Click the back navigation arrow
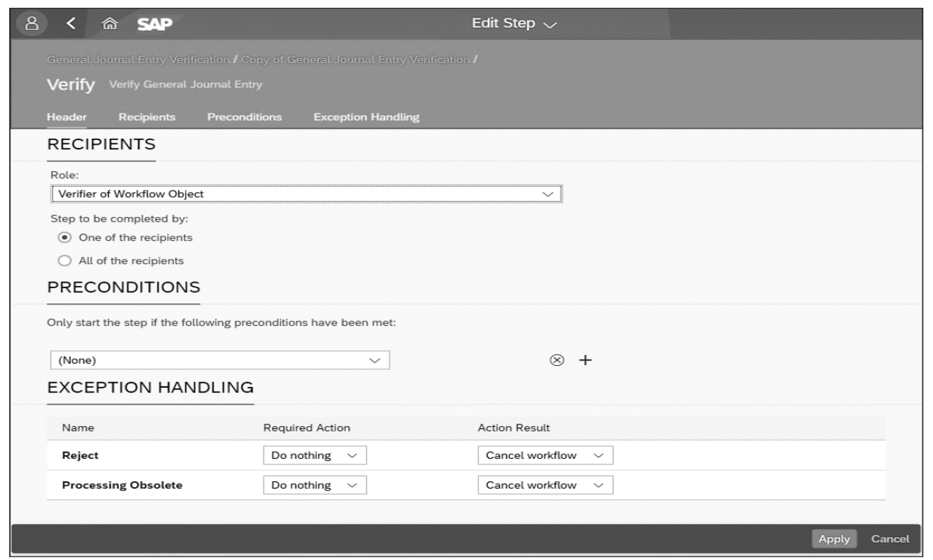This screenshot has height=560, width=933. (70, 23)
